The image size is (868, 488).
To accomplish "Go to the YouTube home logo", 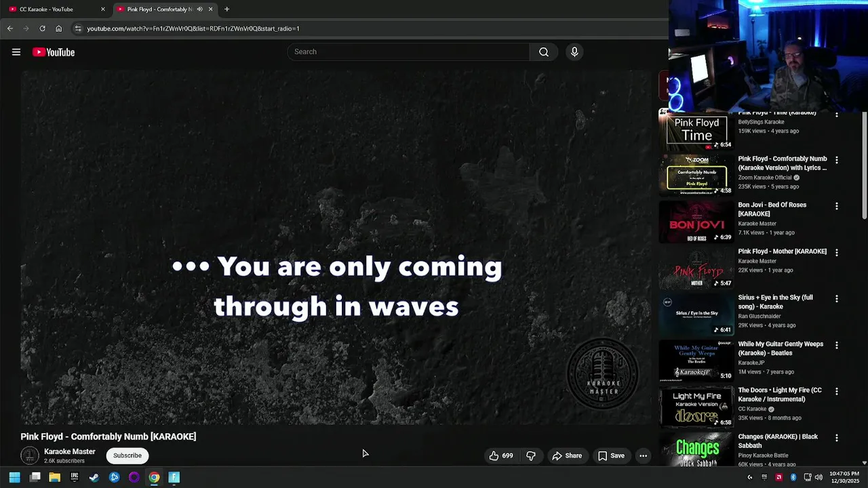I will tap(54, 52).
